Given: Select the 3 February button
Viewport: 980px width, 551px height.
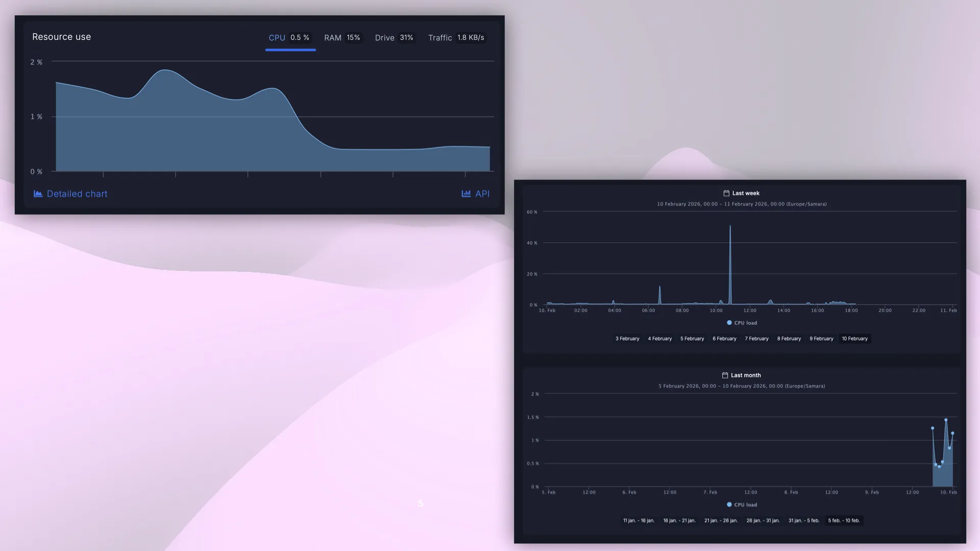Looking at the screenshot, I should click(x=627, y=338).
